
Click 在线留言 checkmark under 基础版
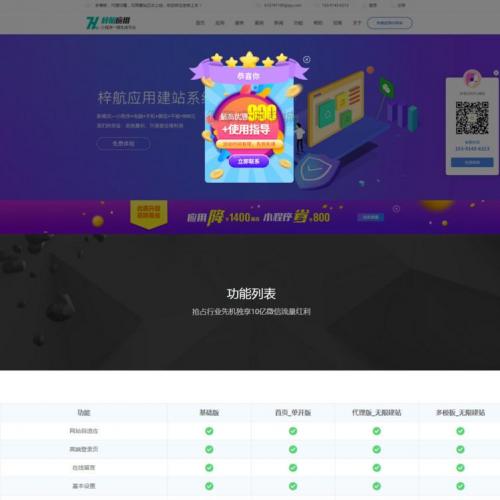point(209,468)
